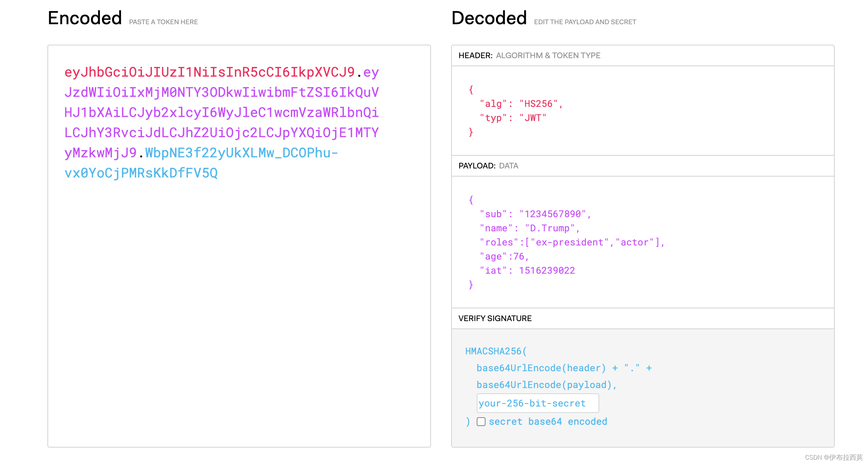Click the 'ALGORITHM & TOKEN TYPE' label
This screenshot has width=868, height=464.
pyautogui.click(x=548, y=55)
